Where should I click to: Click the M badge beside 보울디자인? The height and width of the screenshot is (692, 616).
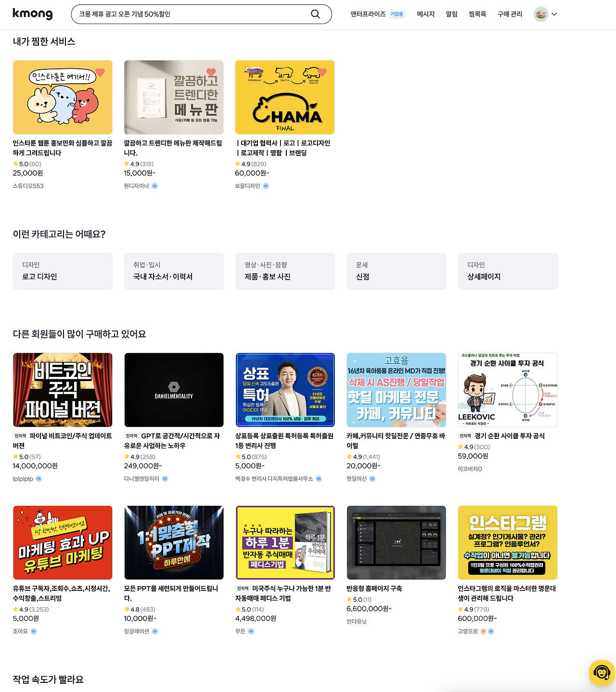[266, 186]
